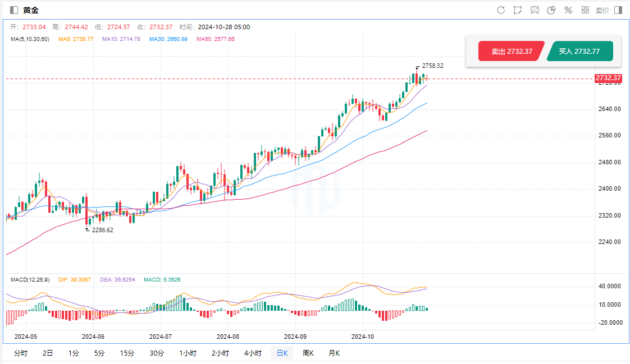The image size is (630, 364).
Task: Switch to the 日K daily chart tab
Action: coord(281,353)
